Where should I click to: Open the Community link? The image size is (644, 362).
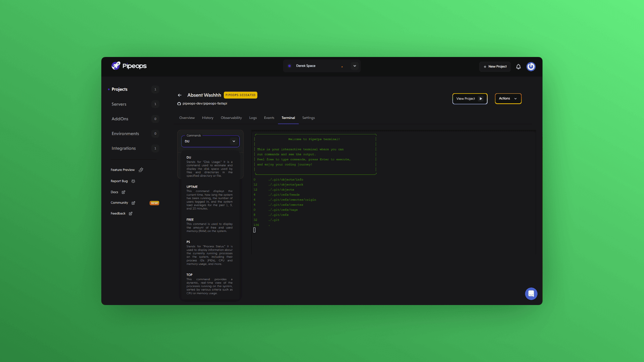tap(119, 203)
